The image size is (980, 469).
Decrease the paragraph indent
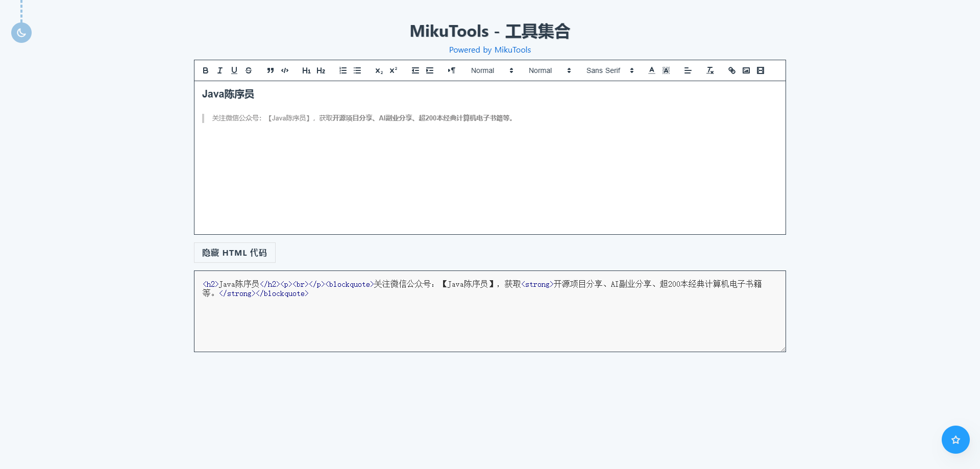click(x=415, y=70)
